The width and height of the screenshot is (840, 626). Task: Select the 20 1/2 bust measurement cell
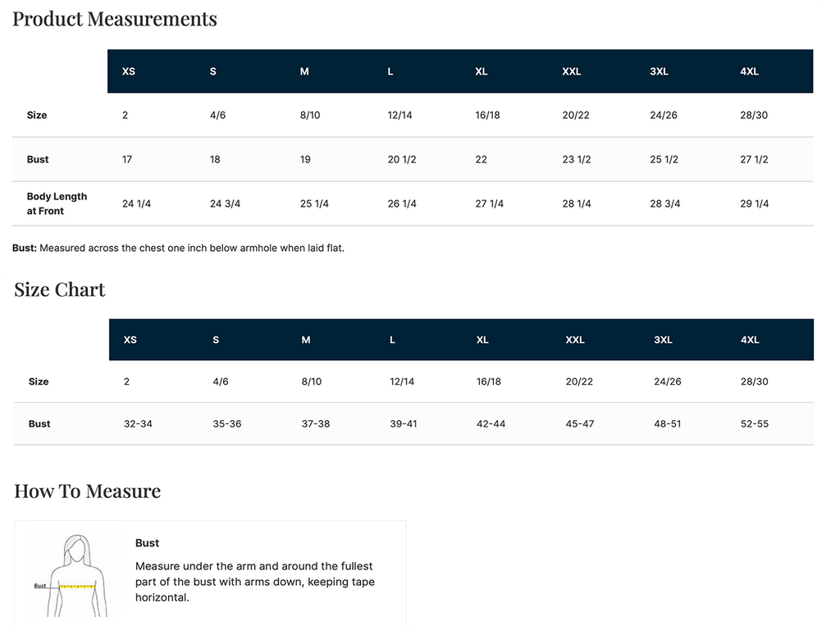click(x=402, y=159)
